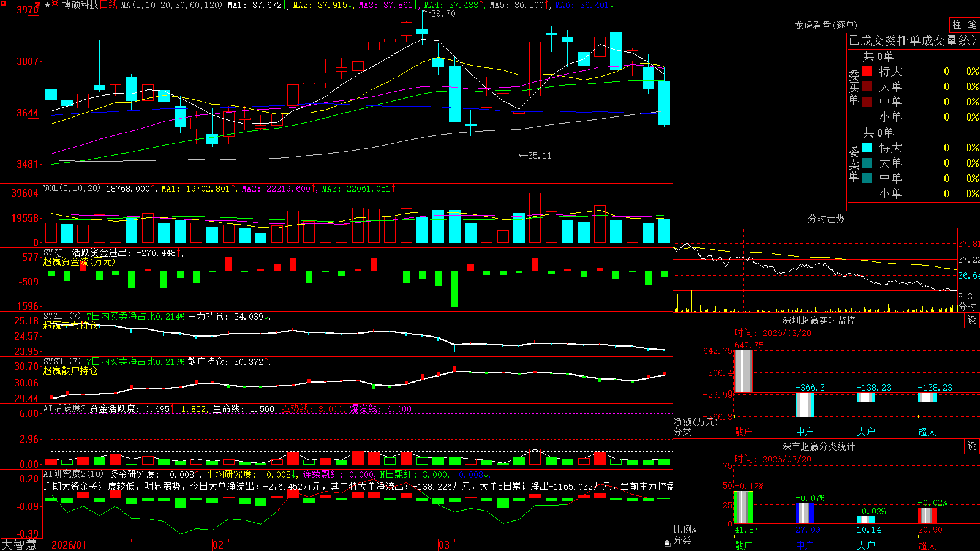Screen dimensions: 980x551
Task: Click the SVZL 主力持仓 indicator label
Action: (62, 317)
